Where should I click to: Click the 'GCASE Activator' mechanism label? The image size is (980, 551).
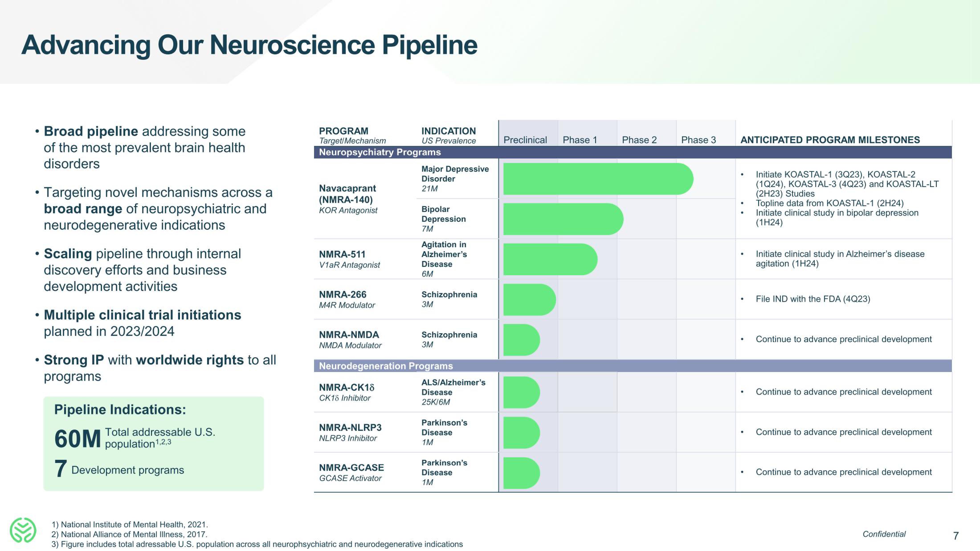coord(350,478)
